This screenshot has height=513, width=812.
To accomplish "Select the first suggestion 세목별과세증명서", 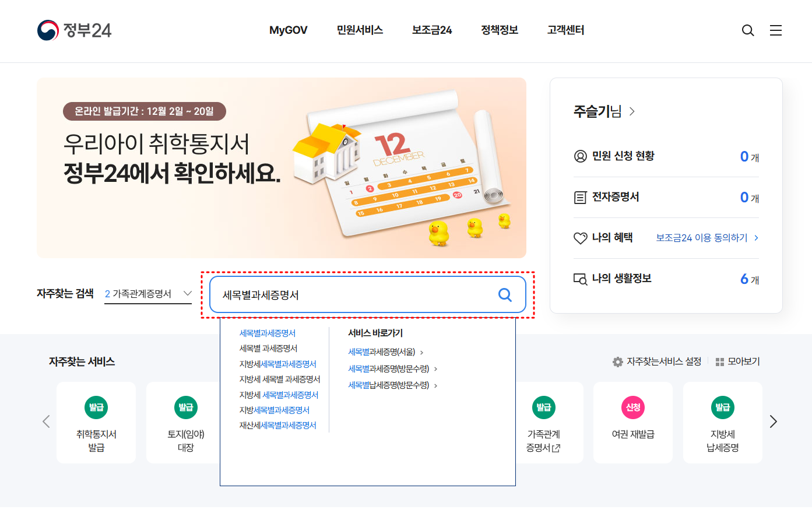I will pos(268,333).
